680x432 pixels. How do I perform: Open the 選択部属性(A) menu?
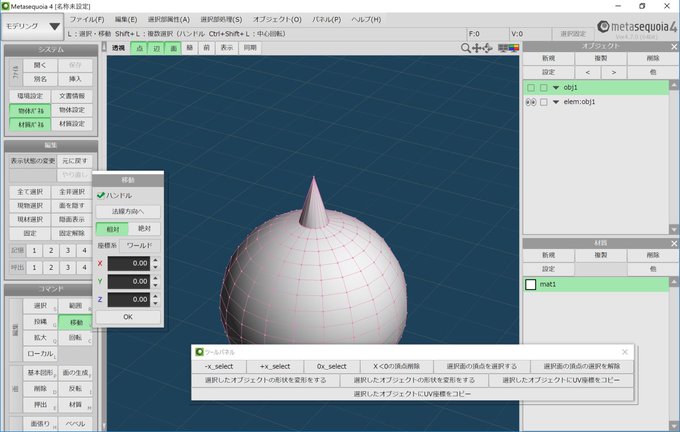(169, 20)
